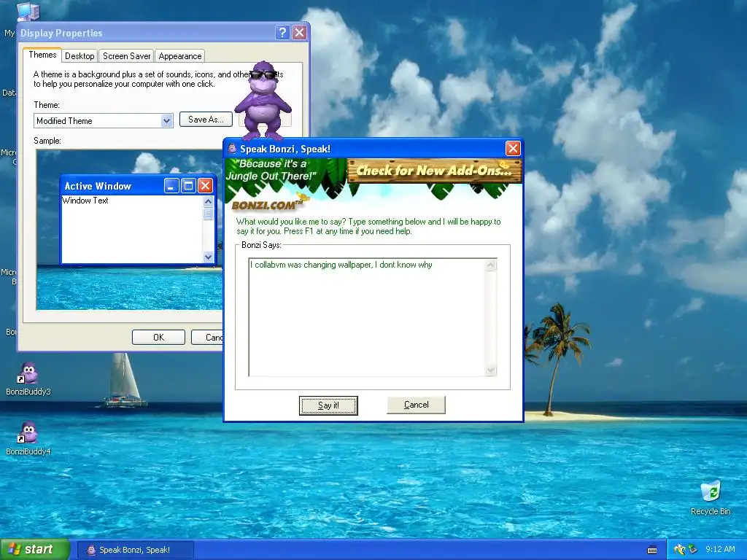Switch to the Themes tab
747x560 pixels.
click(42, 55)
